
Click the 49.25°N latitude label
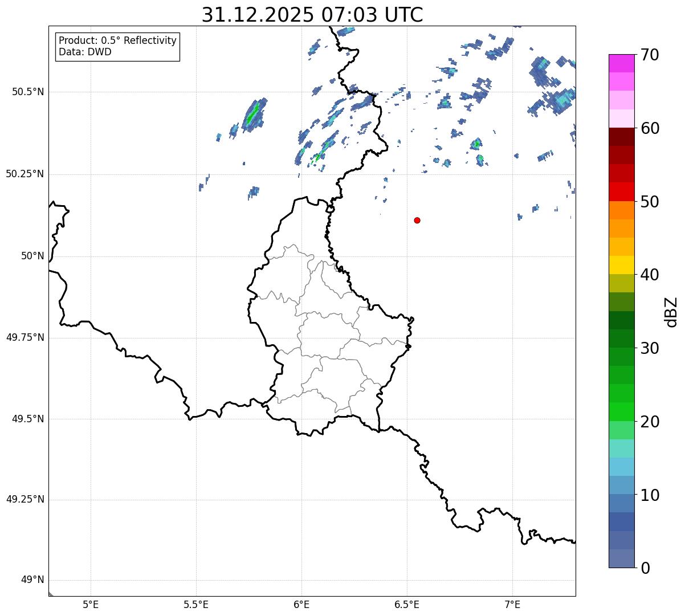coord(25,499)
